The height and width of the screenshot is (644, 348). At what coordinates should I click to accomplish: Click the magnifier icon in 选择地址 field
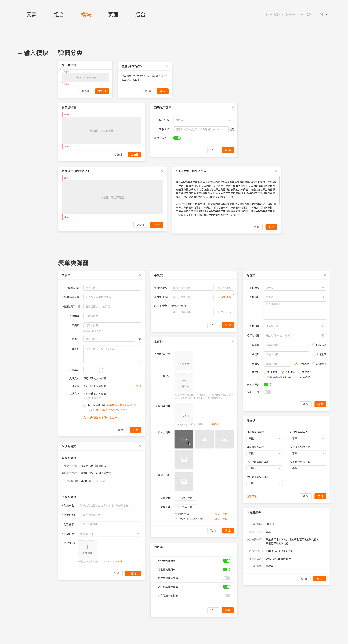pos(323,297)
